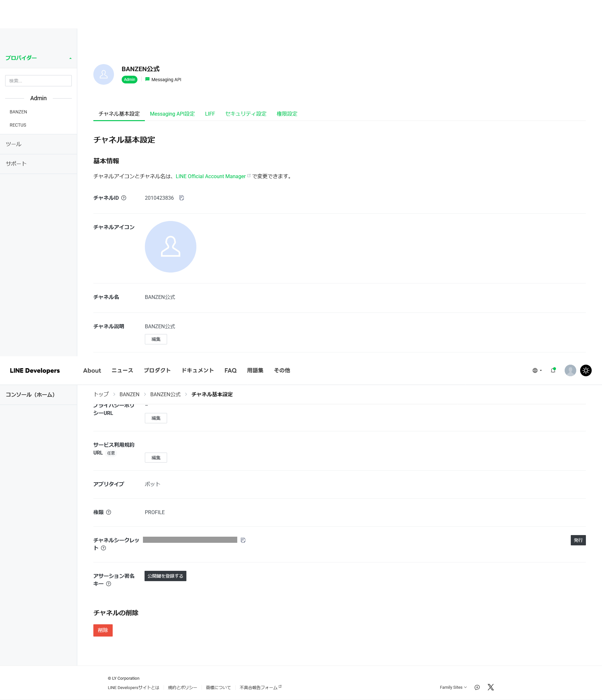602x700 pixels.
Task: Open the セキュリティ設定 tab
Action: [246, 114]
